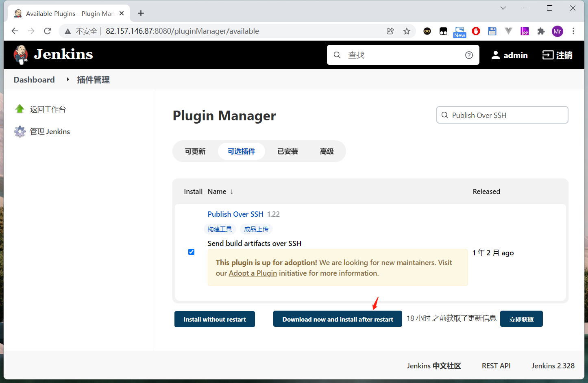This screenshot has height=383, width=588.
Task: Open the Adopt a Plugin link
Action: click(253, 273)
